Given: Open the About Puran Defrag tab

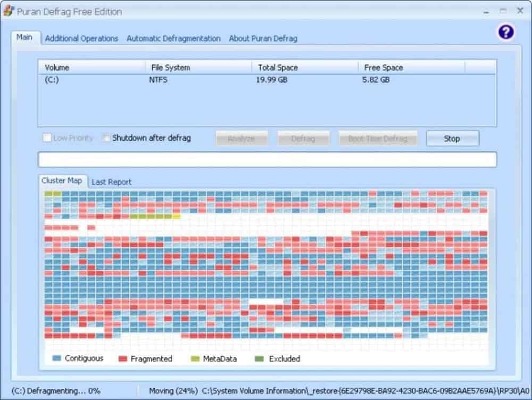Looking at the screenshot, I should (263, 38).
